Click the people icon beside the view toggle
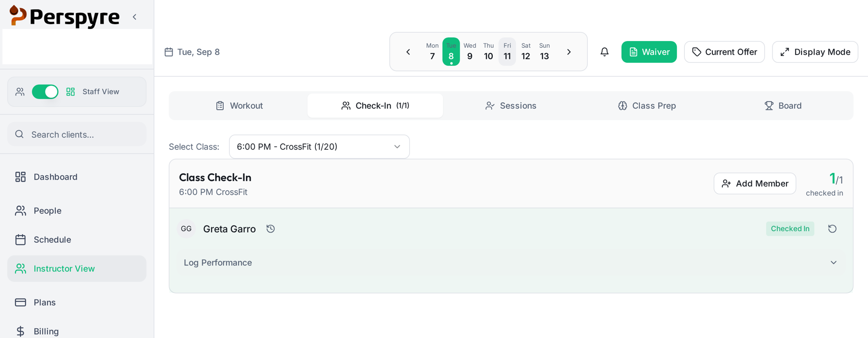 (x=20, y=92)
